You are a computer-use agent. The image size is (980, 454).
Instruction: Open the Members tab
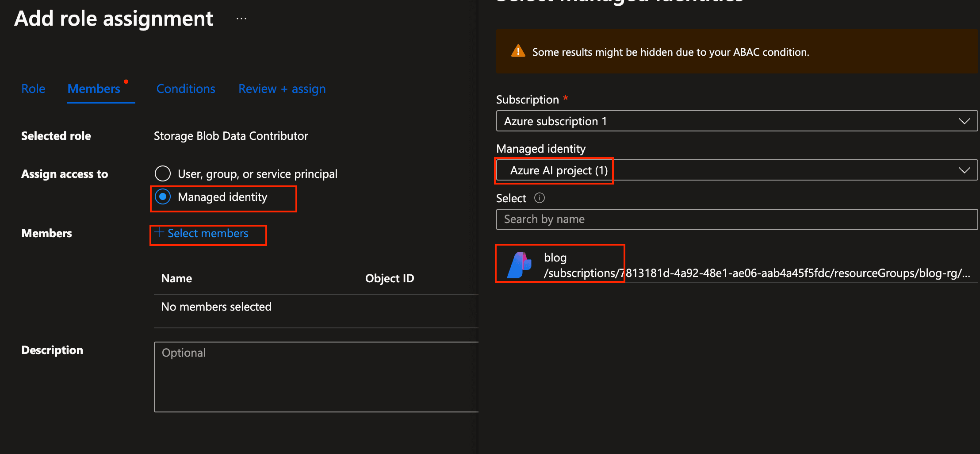pos(94,88)
